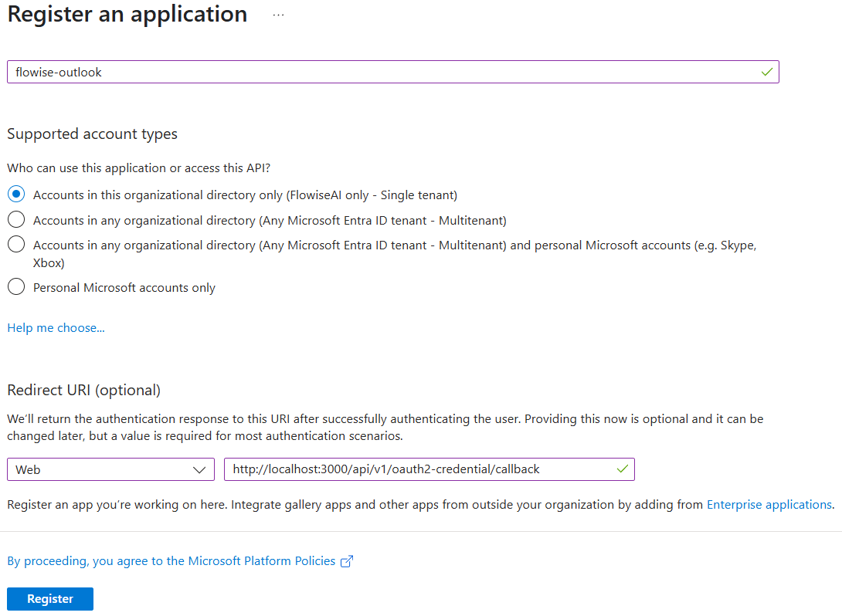Image resolution: width=842 pixels, height=616 pixels.
Task: Click the green checkmark in the redirect URI field
Action: pos(622,469)
